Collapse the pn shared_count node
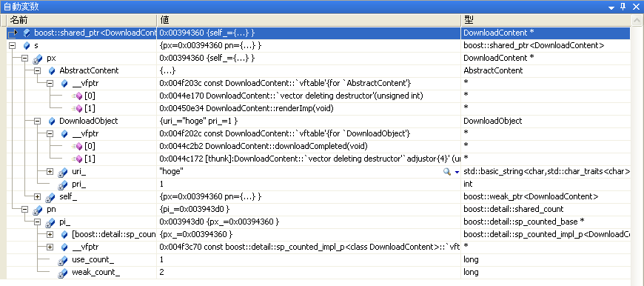Viewport: 644px width, 286px height. coord(24,209)
